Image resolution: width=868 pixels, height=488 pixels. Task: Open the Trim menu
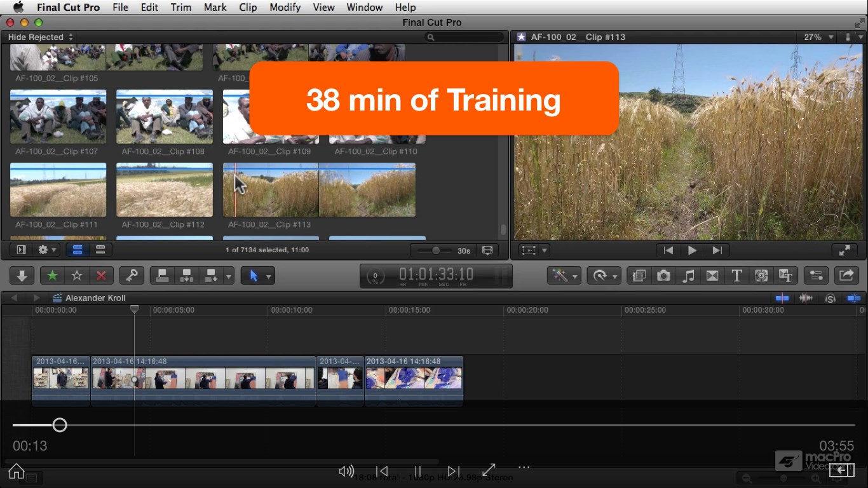181,7
